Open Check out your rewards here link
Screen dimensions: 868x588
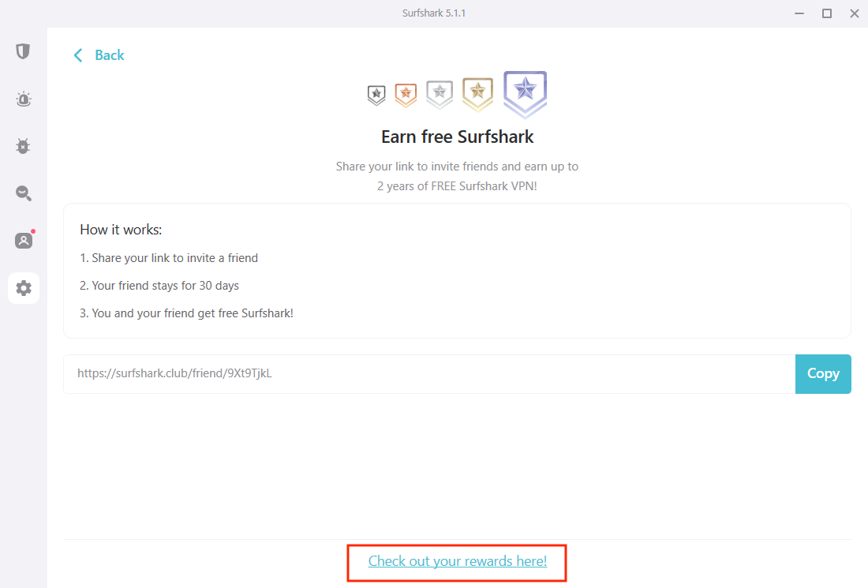tap(457, 561)
